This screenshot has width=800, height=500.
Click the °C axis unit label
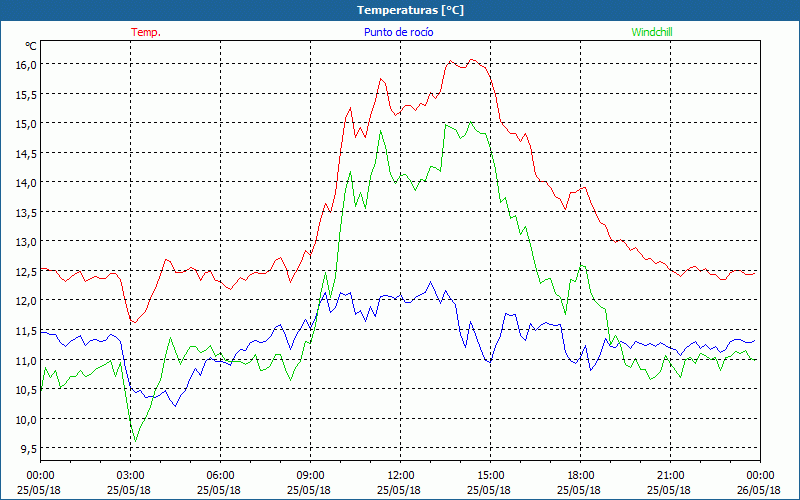[31, 46]
